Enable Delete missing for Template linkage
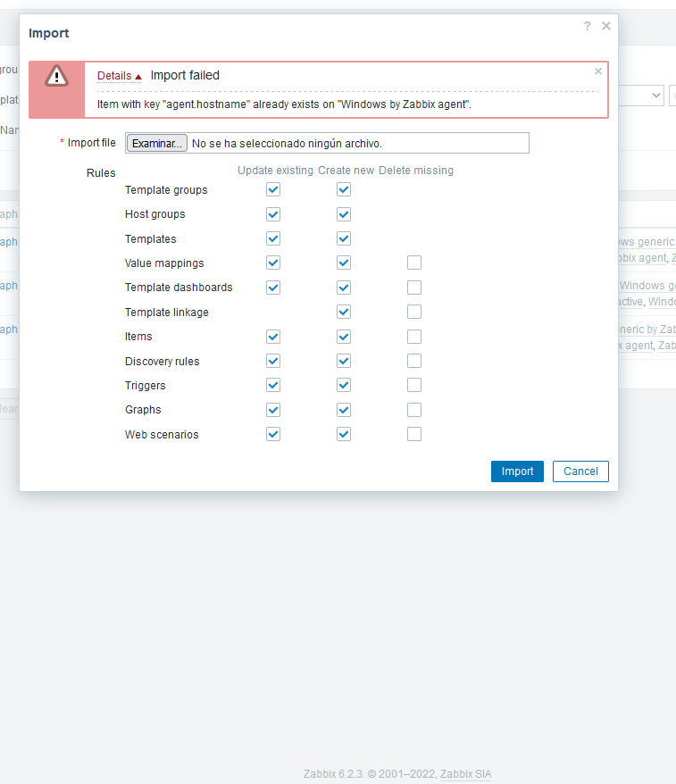The image size is (676, 784). coord(414,312)
